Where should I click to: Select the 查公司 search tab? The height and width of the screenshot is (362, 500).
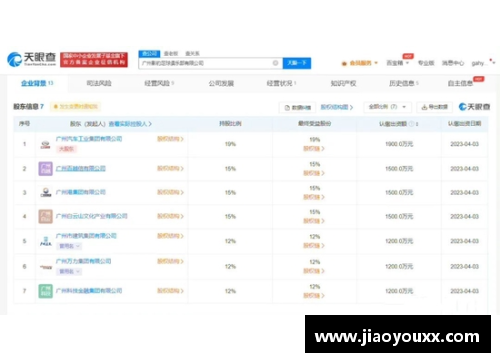tap(149, 54)
